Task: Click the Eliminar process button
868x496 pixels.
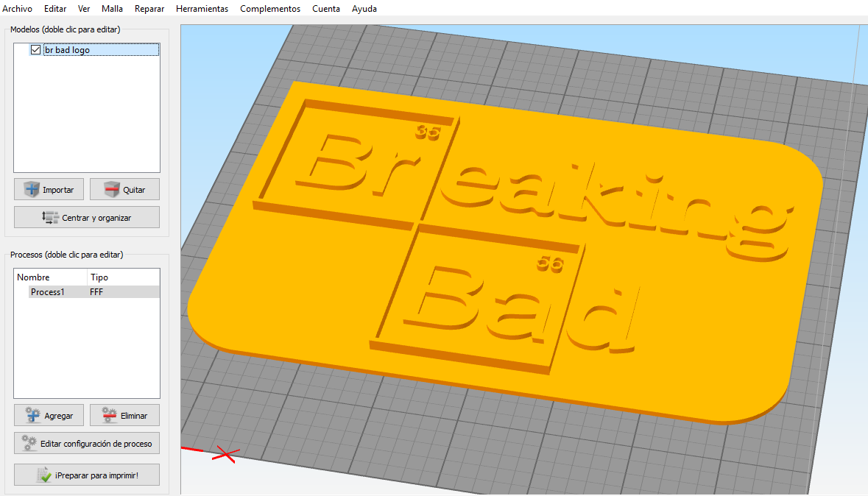Action: click(124, 415)
